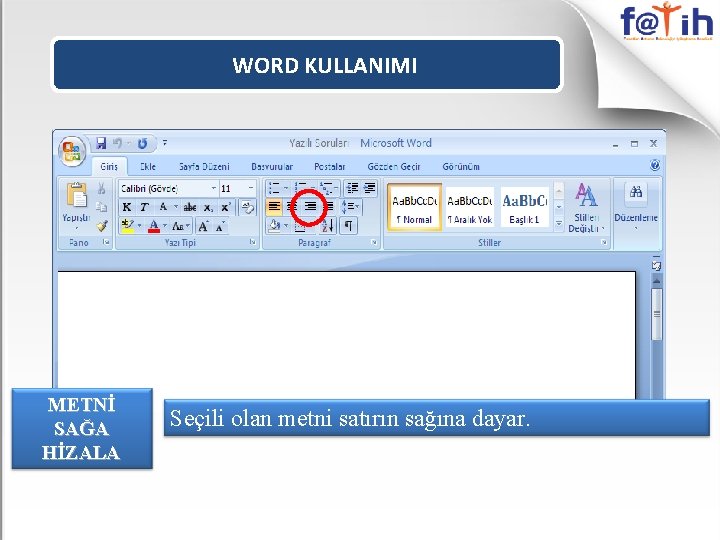Activate the Format Painter brush
The width and height of the screenshot is (720, 540).
[102, 226]
